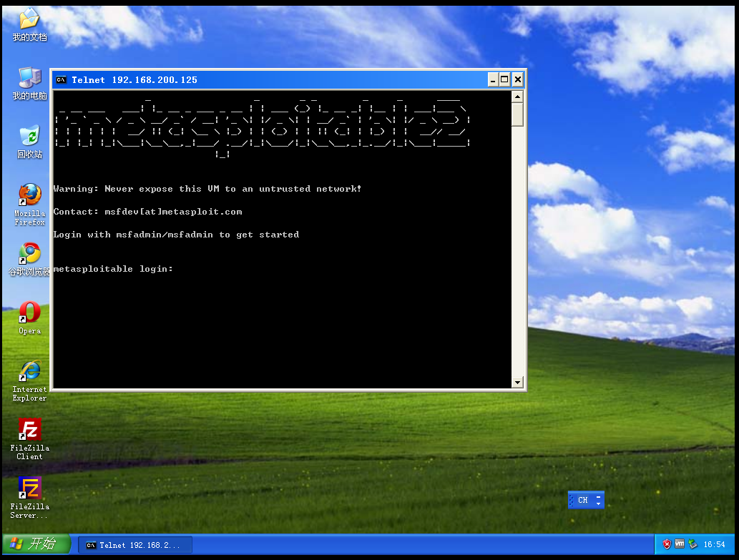Viewport: 739px width, 560px height.
Task: Click the safely remove hardware tray icon
Action: 692,544
